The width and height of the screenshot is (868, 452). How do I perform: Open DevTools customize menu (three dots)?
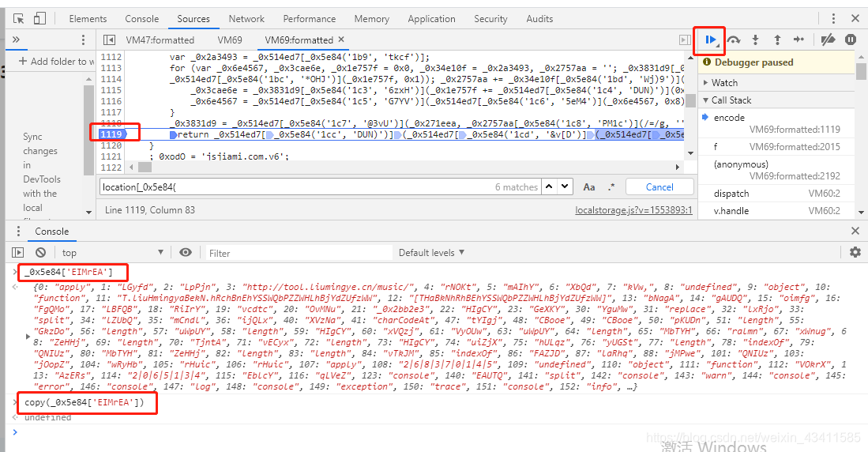click(833, 18)
